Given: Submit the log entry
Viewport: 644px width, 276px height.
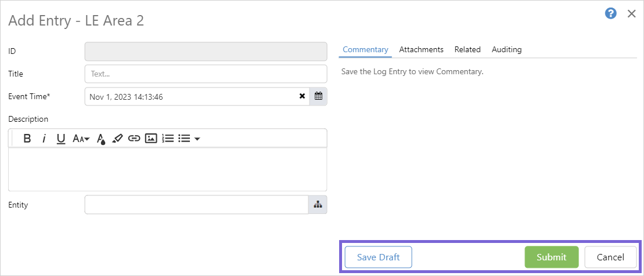Looking at the screenshot, I should tap(551, 257).
